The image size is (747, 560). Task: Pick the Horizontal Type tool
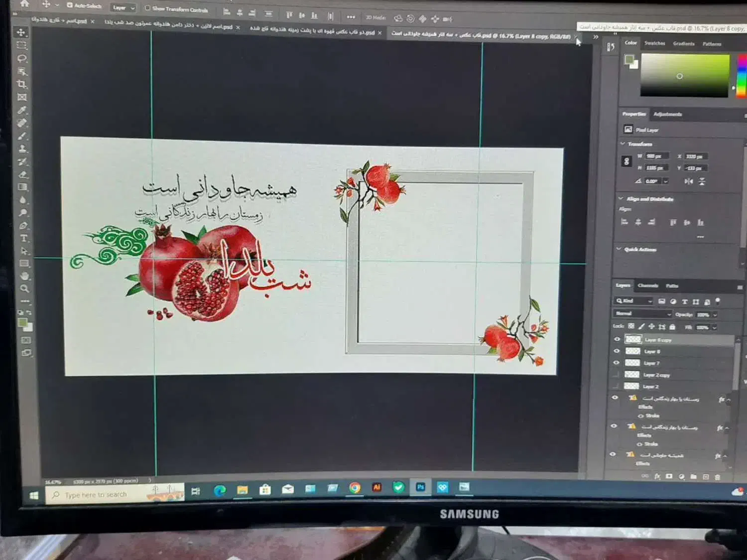point(23,238)
